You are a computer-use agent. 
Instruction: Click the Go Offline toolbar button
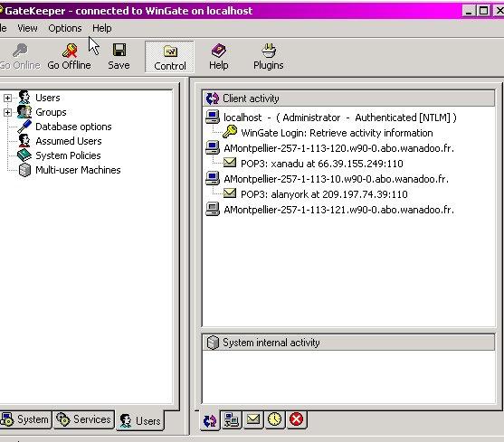tap(69, 57)
